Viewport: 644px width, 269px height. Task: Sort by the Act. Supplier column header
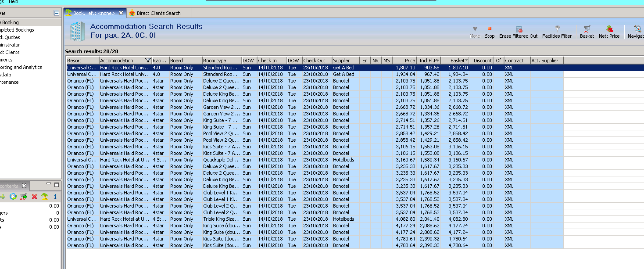click(547, 61)
